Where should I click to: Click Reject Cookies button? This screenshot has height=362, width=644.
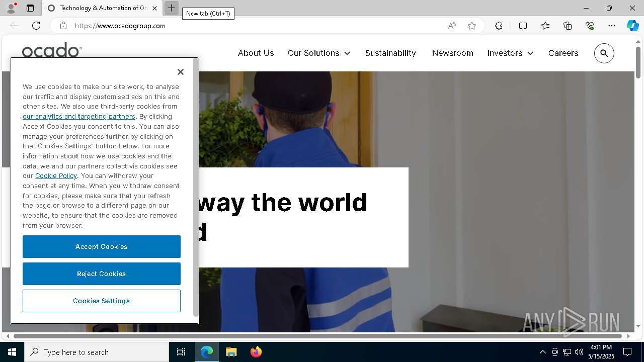click(102, 274)
